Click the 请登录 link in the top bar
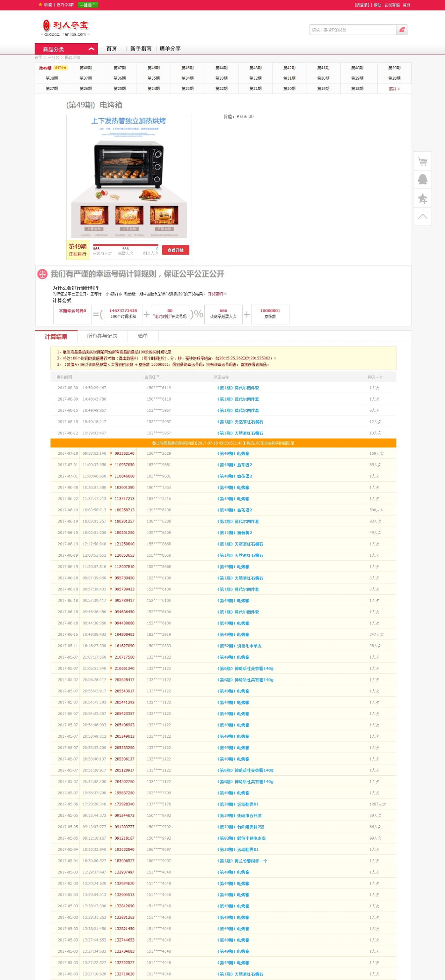The image size is (445, 980). 361,5
